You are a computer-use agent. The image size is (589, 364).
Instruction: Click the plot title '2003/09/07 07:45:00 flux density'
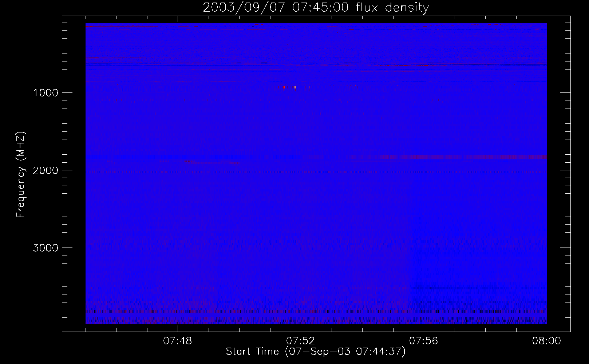pos(316,8)
